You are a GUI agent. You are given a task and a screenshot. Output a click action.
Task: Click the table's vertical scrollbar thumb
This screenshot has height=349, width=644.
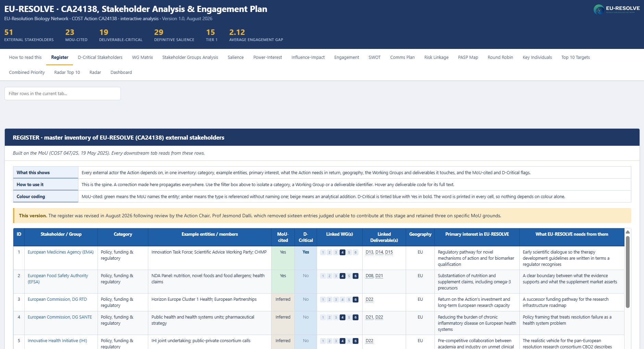click(x=628, y=272)
